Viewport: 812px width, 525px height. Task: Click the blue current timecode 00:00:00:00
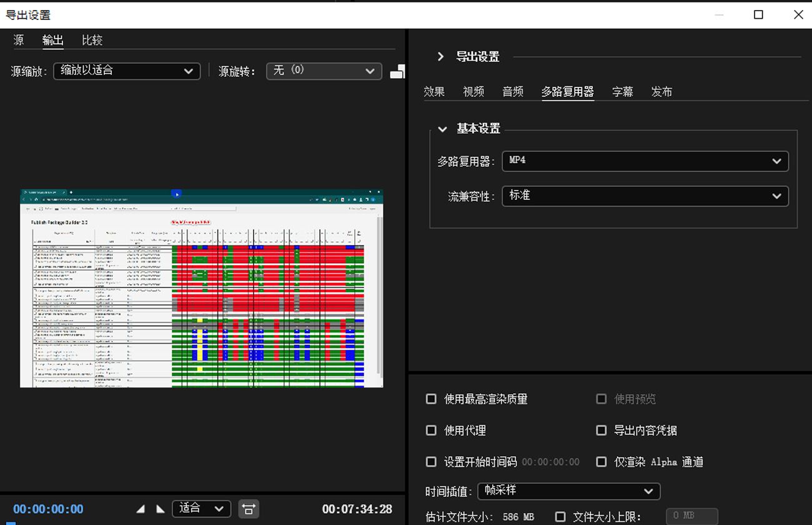pos(48,509)
